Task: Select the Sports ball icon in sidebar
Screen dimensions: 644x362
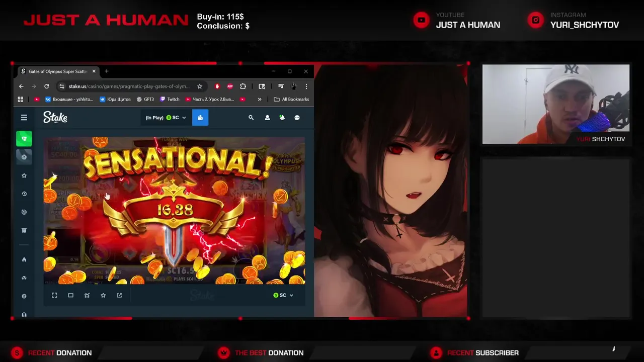Action: pyautogui.click(x=24, y=157)
